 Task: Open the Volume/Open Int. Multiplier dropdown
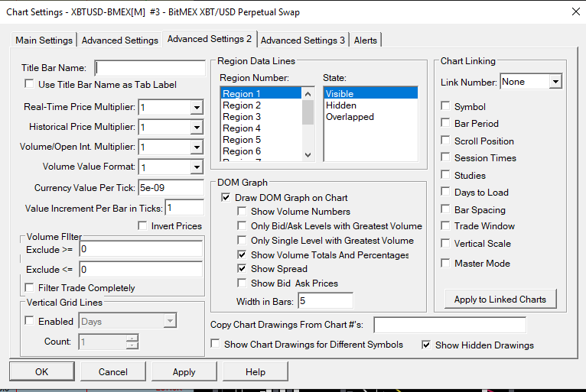[x=197, y=147]
